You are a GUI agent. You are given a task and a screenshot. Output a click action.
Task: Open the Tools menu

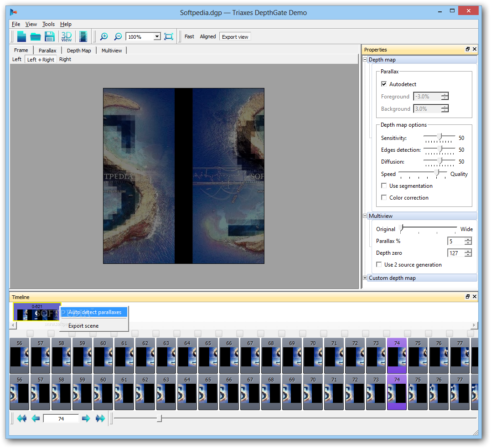click(x=48, y=24)
